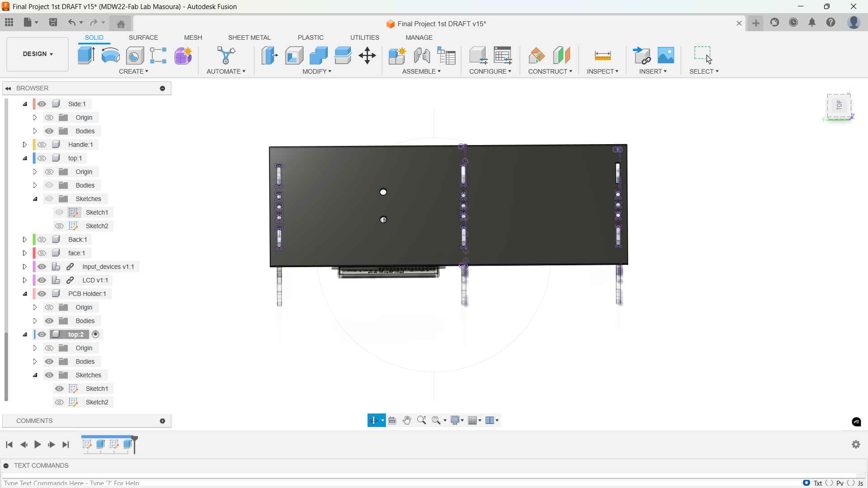Click the ViewCube top face
This screenshot has height=488, width=868.
840,106
